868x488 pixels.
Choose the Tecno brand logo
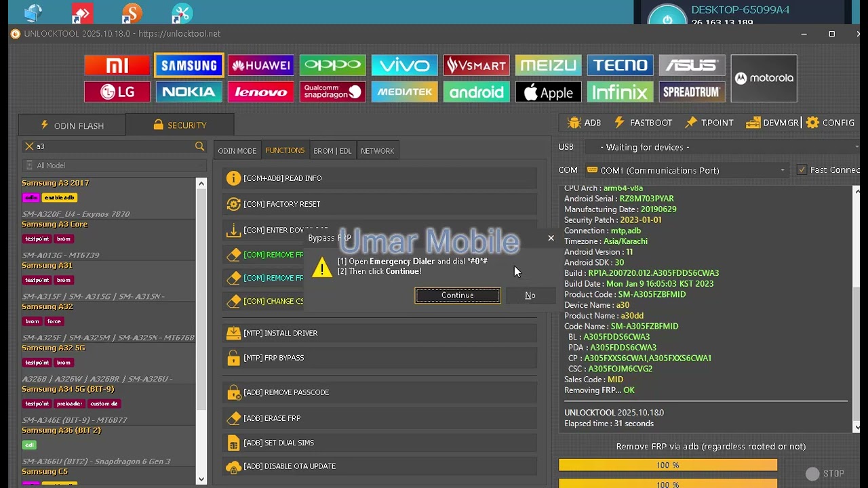pyautogui.click(x=620, y=65)
